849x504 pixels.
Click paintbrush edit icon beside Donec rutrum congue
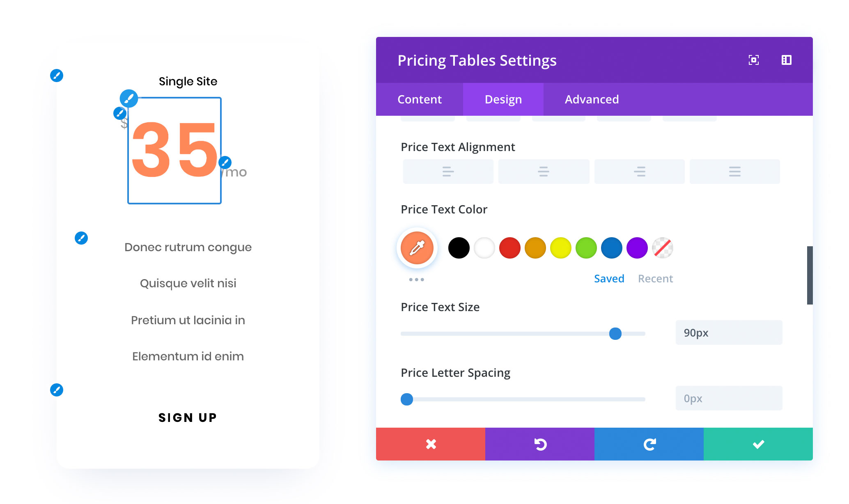81,238
